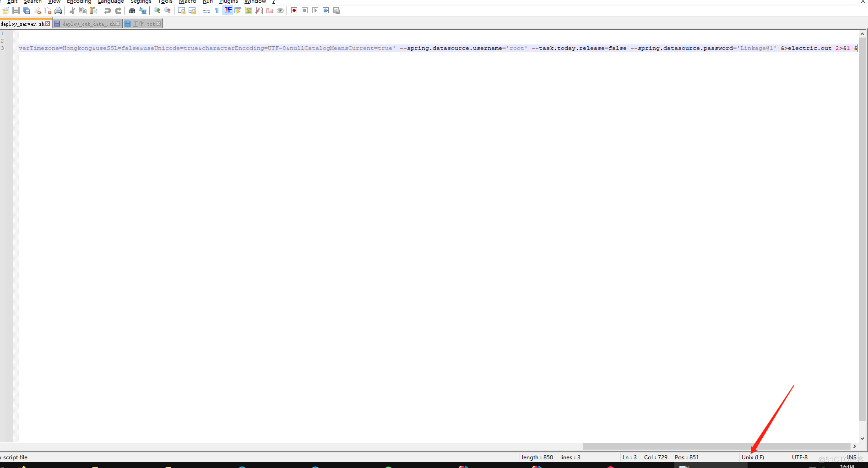
Task: Click the Close All documents toolbar icon
Action: coord(48,11)
